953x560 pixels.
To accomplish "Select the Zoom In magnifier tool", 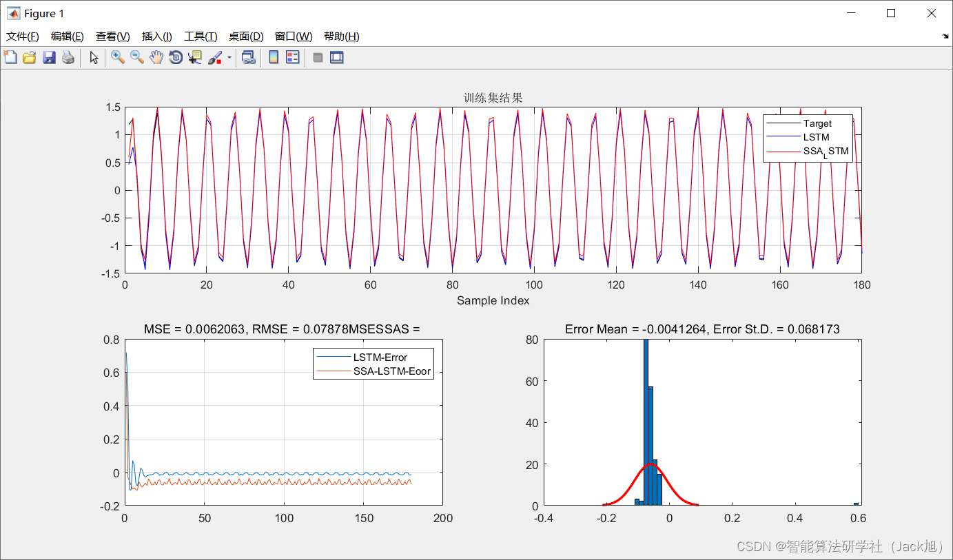I will click(x=118, y=58).
